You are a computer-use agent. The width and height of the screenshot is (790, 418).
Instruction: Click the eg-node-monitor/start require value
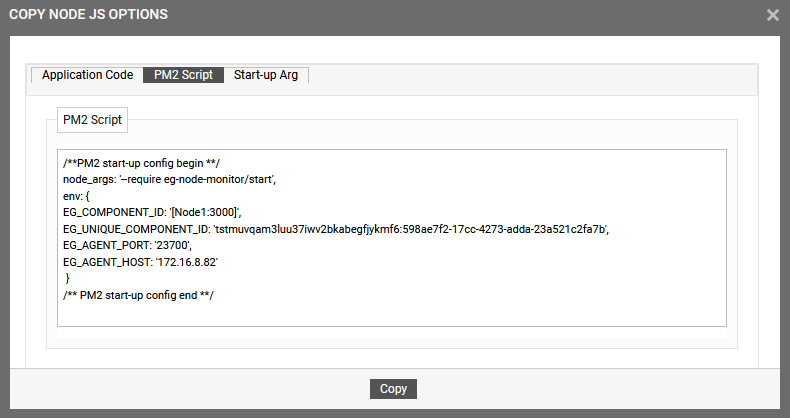tap(219, 179)
